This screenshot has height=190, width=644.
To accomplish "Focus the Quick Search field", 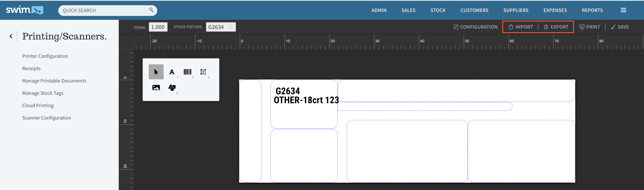I will (x=108, y=10).
